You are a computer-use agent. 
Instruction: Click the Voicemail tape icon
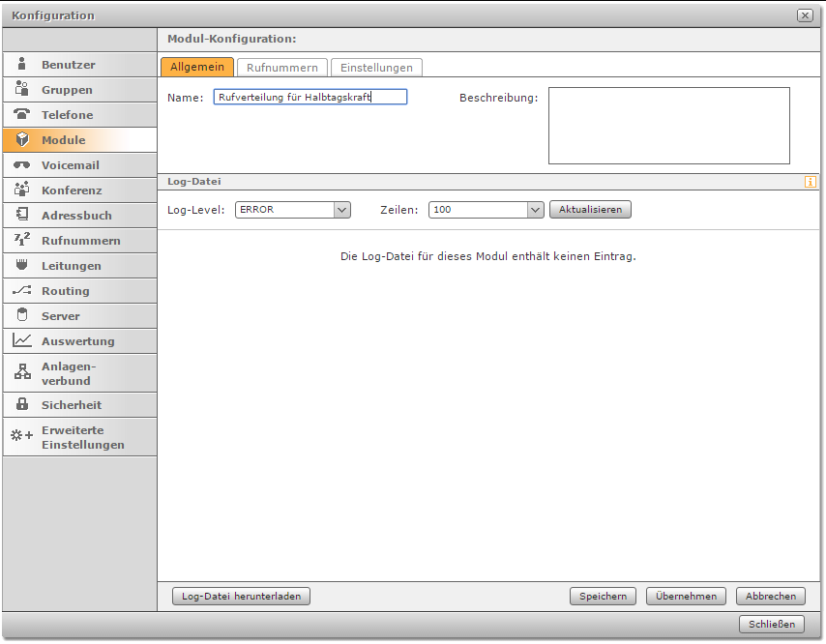22,165
